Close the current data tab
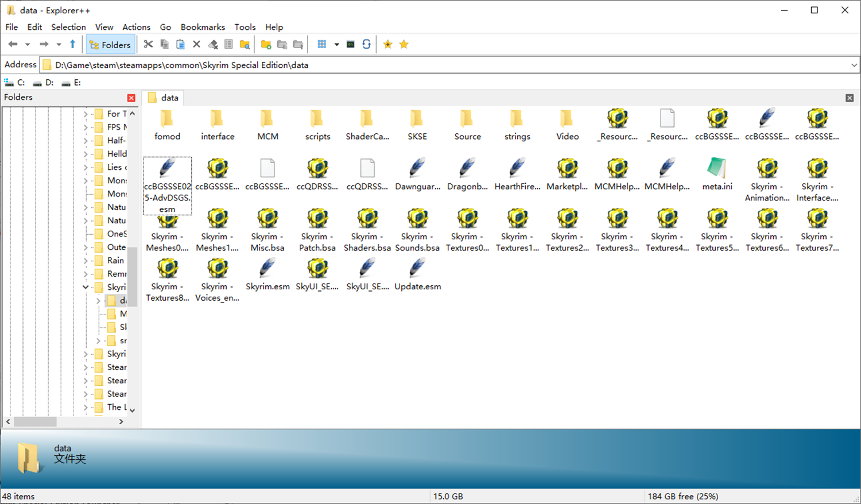The image size is (861, 504). (x=850, y=98)
